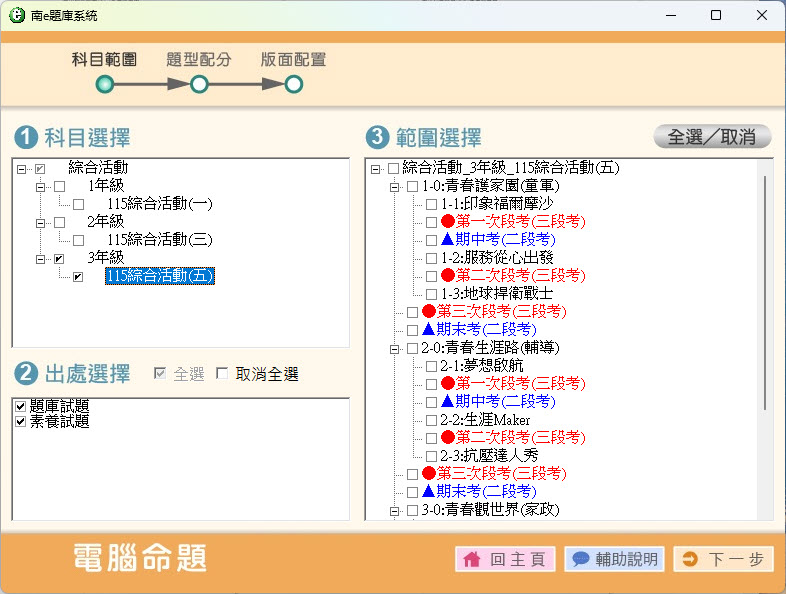This screenshot has width=786, height=594.
Task: Open the 科目範圍 step label
Action: (104, 60)
